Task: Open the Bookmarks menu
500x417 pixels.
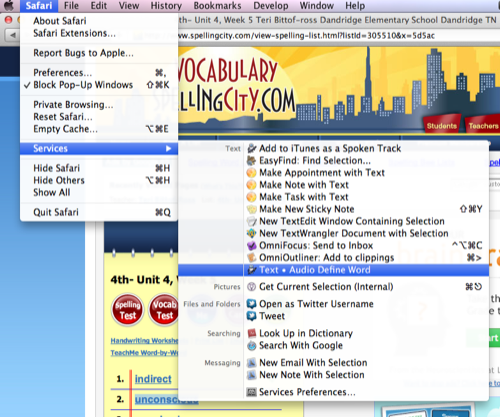Action: pos(217,6)
